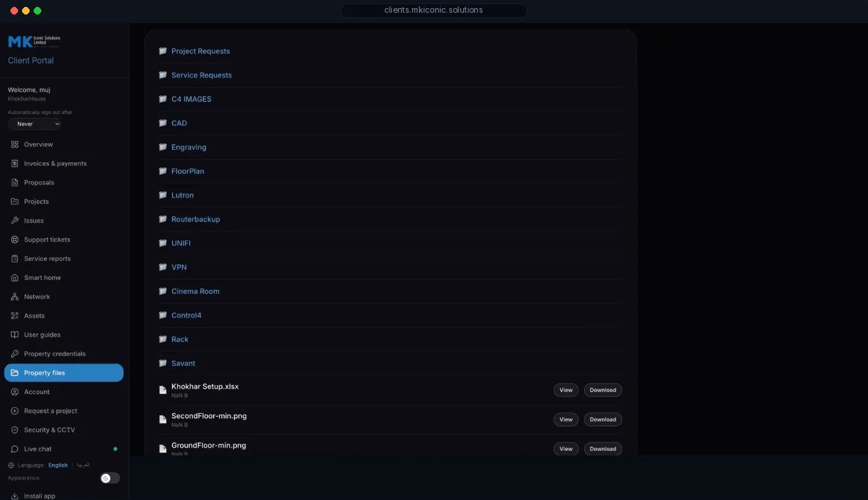Image resolution: width=868 pixels, height=500 pixels.
Task: Click the file icon beside Khokhar Setup.xlsx
Action: [x=163, y=390]
